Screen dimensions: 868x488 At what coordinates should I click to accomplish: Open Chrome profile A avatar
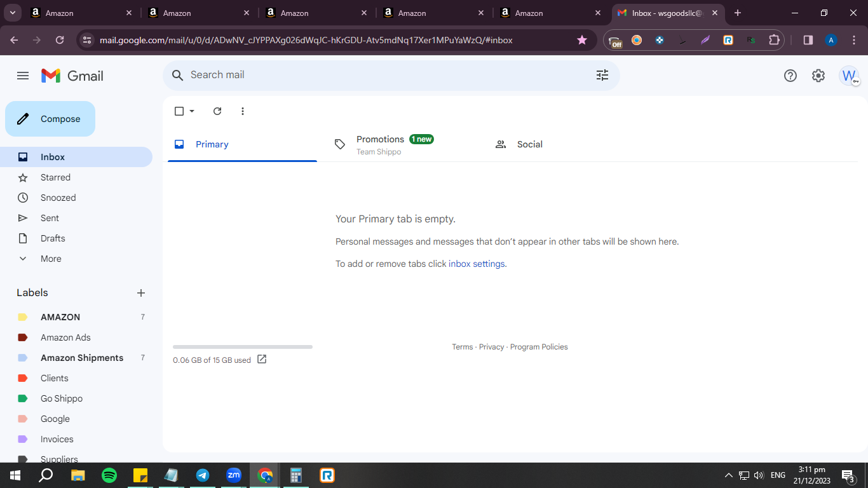coord(831,40)
